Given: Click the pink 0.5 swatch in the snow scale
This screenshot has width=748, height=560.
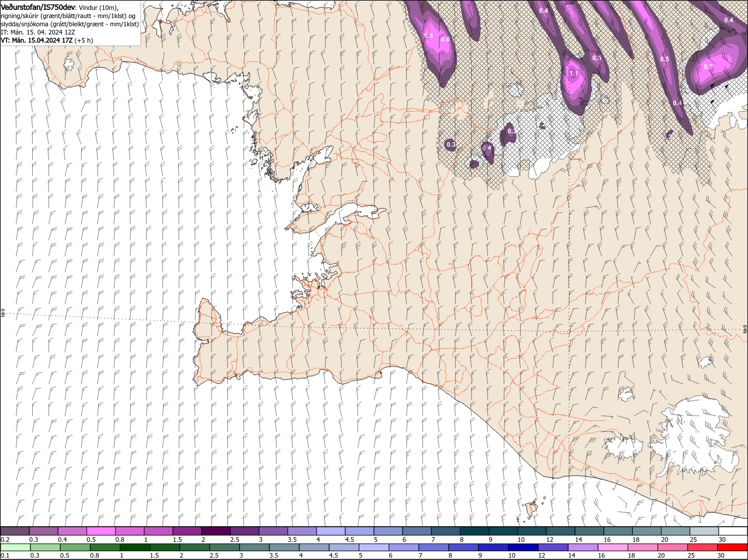Looking at the screenshot, I should 101,531.
